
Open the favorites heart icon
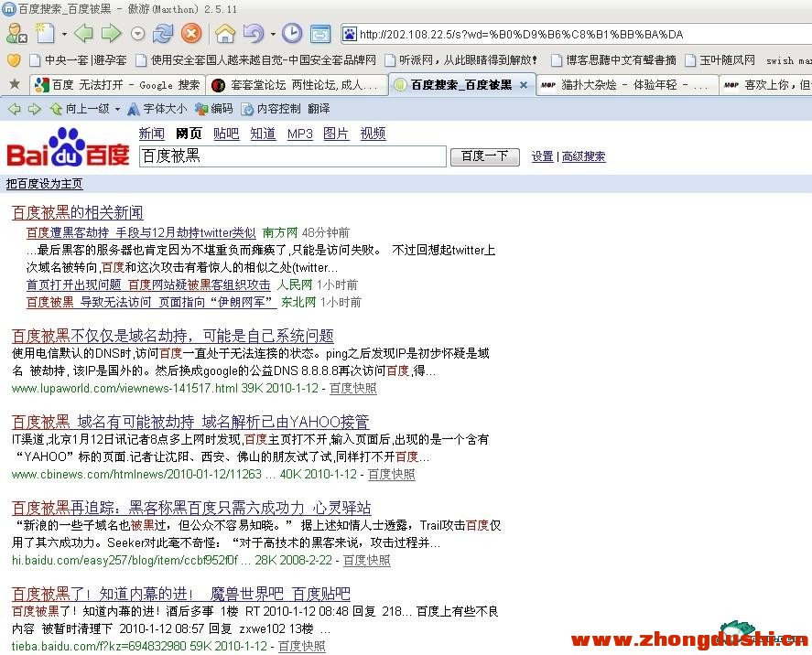click(14, 60)
